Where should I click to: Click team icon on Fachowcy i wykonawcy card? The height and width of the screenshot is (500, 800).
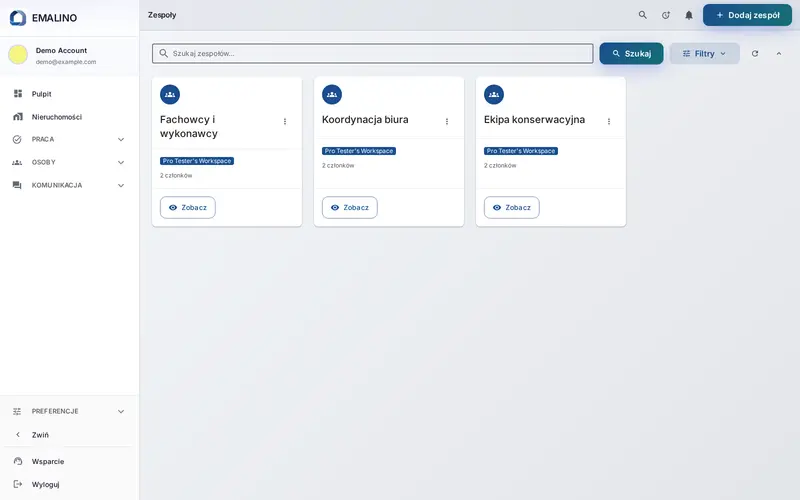170,94
